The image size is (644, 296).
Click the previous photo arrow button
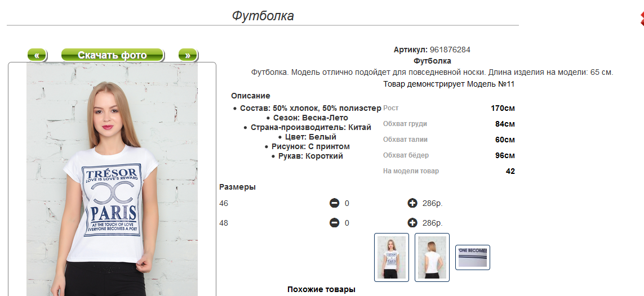coord(37,55)
